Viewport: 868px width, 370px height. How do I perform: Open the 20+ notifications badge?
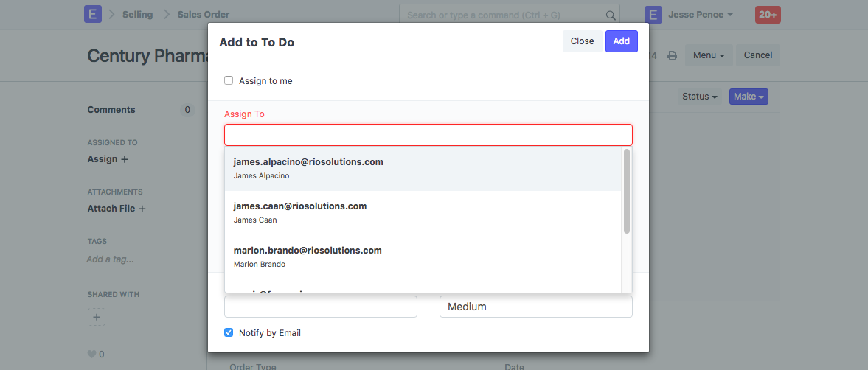click(768, 15)
